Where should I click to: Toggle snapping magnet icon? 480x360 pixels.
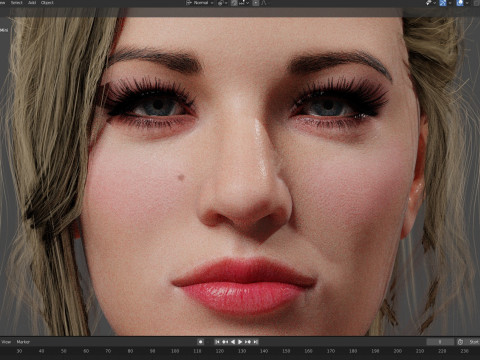coord(234,3)
